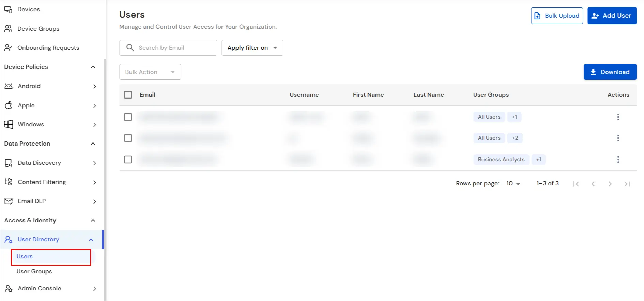644x301 pixels.
Task: Open actions menu for Business Analysts row
Action: pos(618,160)
